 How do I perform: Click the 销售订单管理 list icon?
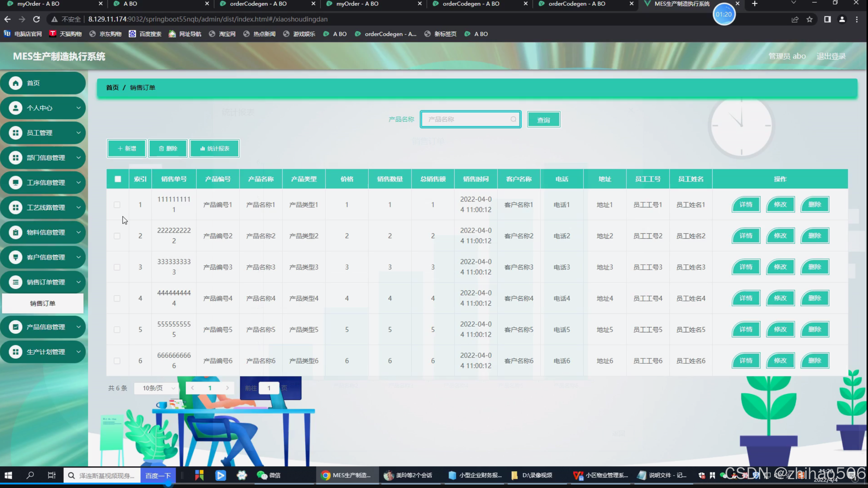[15, 282]
